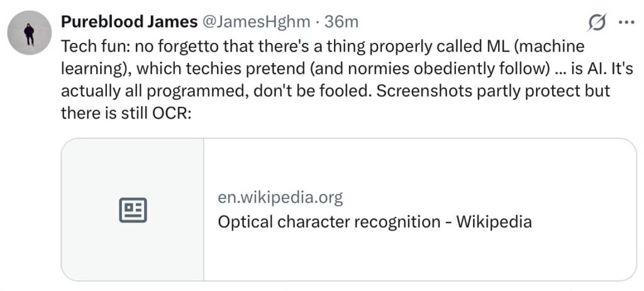The width and height of the screenshot is (644, 291).
Task: Click the article placeholder icon in link card
Action: coord(133,210)
